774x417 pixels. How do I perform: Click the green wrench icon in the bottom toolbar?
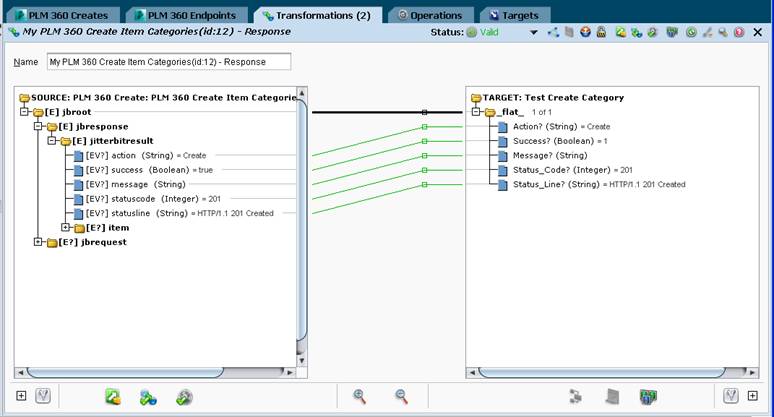pyautogui.click(x=184, y=397)
